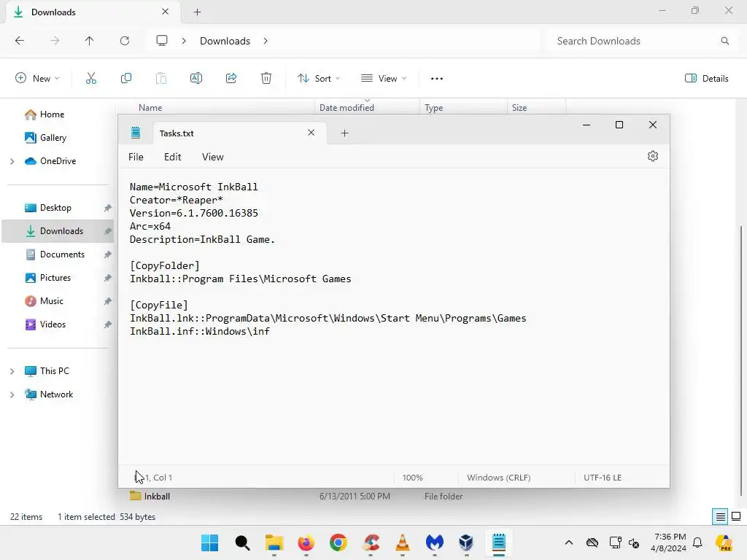747x560 pixels.
Task: Open the clock and date flyout
Action: click(670, 542)
